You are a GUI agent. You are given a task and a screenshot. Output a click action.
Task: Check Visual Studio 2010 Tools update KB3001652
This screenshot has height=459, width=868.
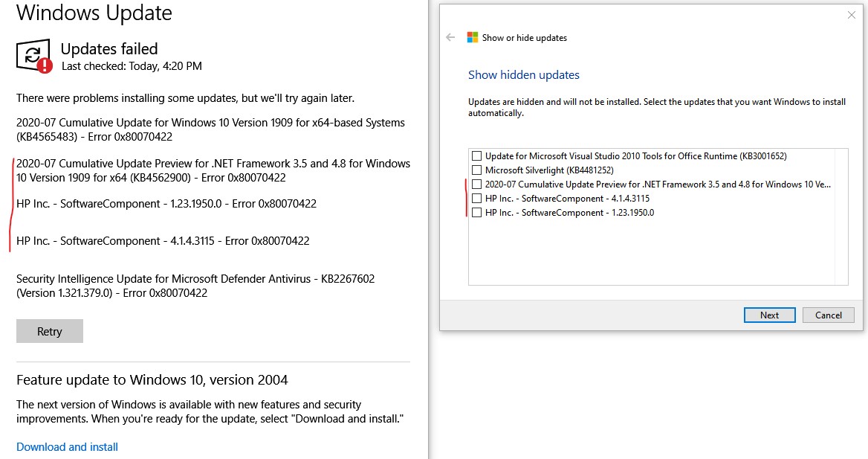(476, 155)
